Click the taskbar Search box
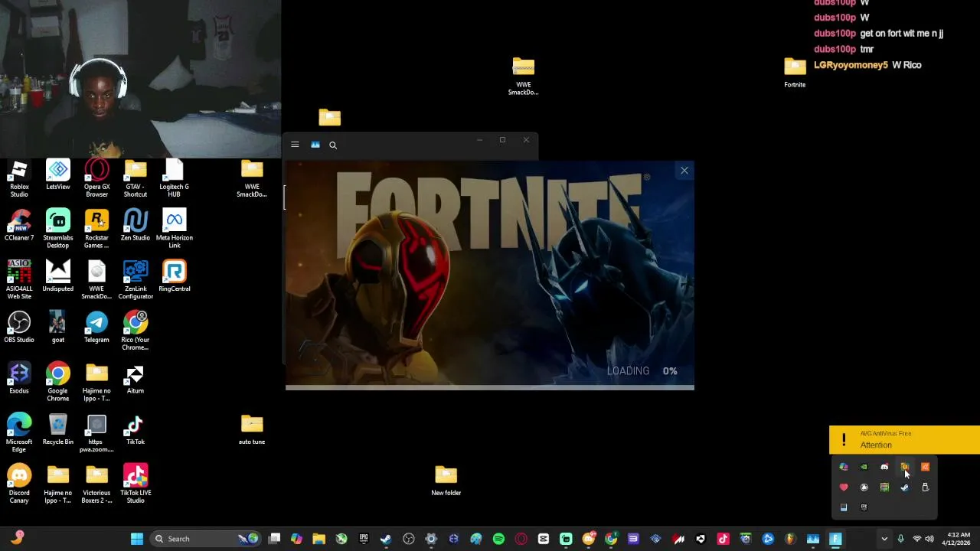This screenshot has width=980, height=551. tap(205, 539)
